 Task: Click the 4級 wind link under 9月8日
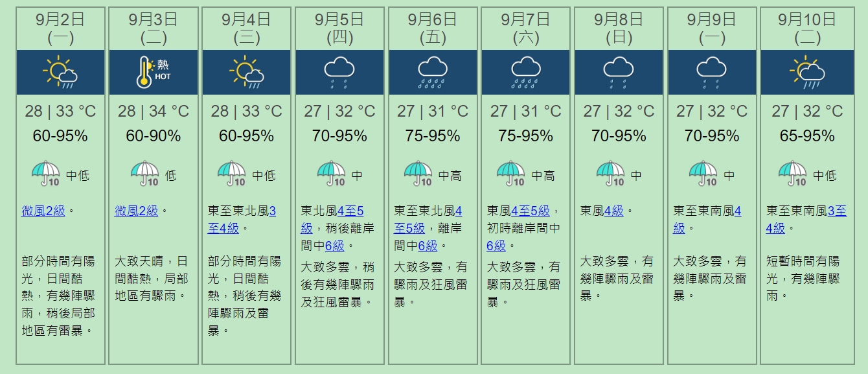(x=613, y=211)
